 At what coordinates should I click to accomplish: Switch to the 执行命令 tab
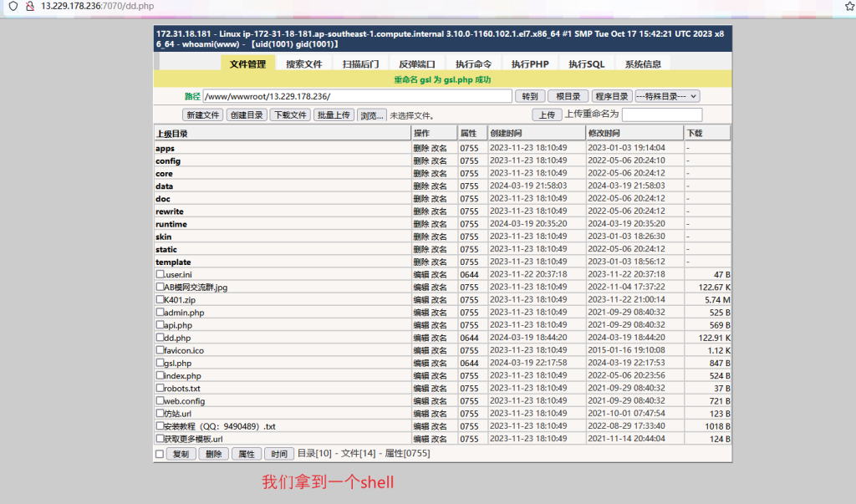click(473, 64)
